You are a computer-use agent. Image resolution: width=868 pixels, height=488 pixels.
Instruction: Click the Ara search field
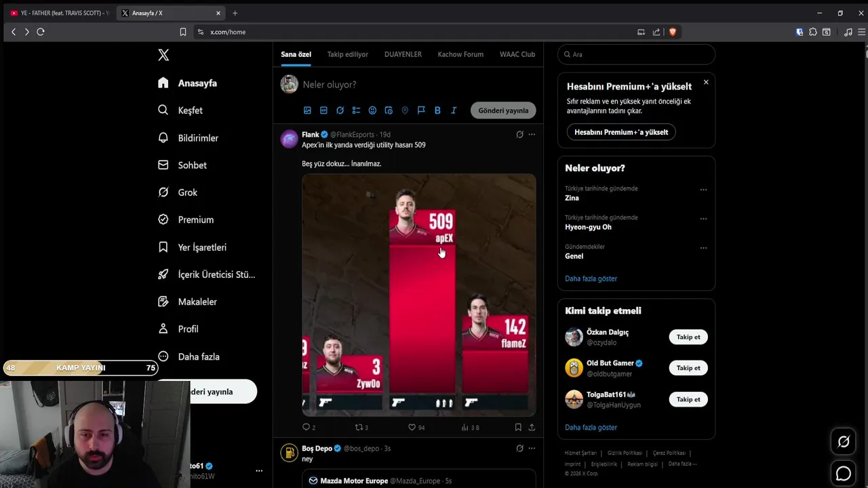coord(636,54)
